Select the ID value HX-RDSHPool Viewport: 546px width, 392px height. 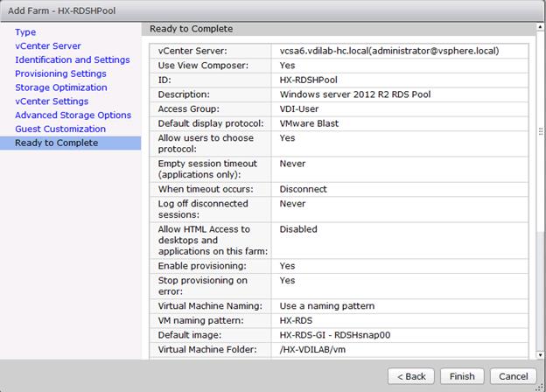pos(308,80)
